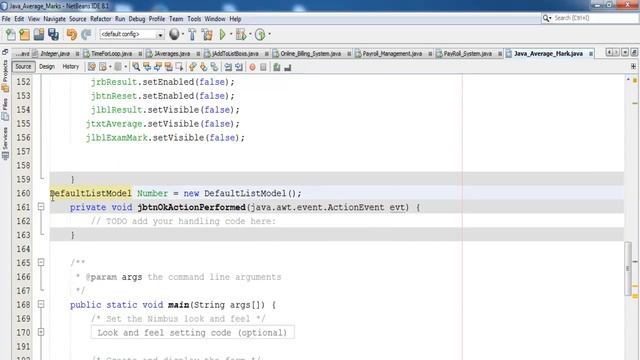Open the Help menu
The image size is (640, 360).
click(x=235, y=19)
